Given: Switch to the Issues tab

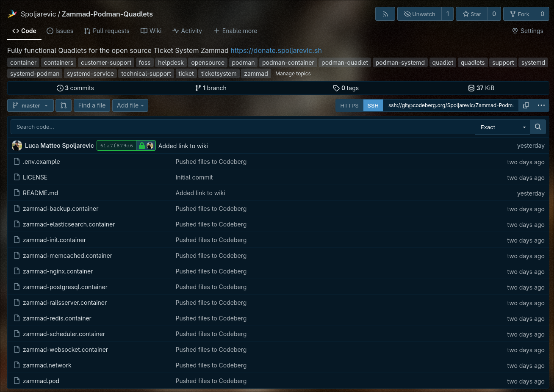Looking at the screenshot, I should [60, 31].
